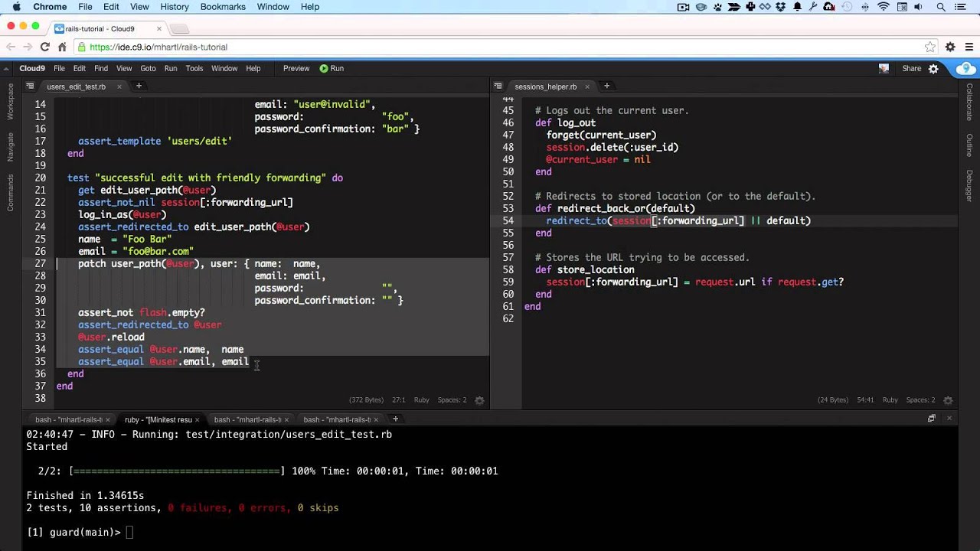980x551 pixels.
Task: Open Cloud9 Find menu
Action: click(x=101, y=68)
